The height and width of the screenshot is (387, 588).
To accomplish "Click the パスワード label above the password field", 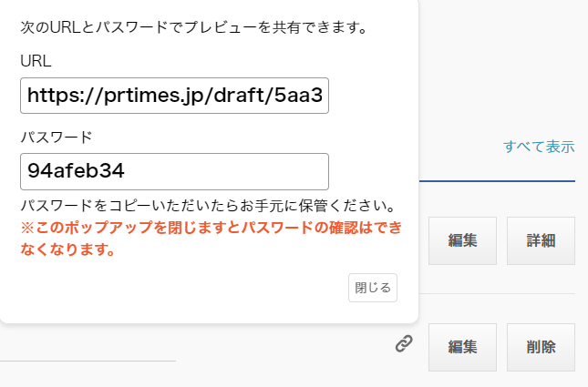I will point(56,137).
